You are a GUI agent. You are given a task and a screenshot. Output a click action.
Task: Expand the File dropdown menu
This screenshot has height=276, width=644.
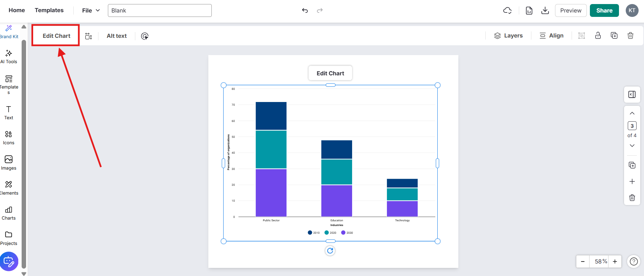[x=91, y=10]
